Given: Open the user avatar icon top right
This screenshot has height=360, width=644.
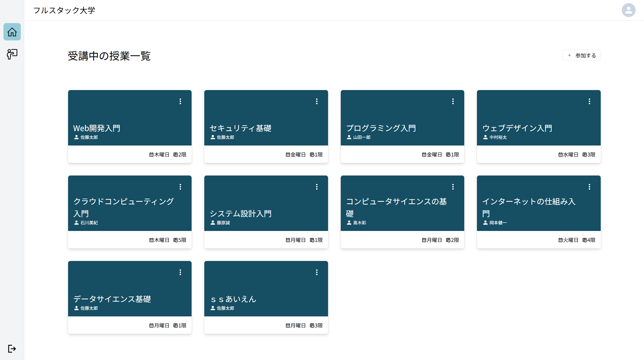Looking at the screenshot, I should 628,10.
